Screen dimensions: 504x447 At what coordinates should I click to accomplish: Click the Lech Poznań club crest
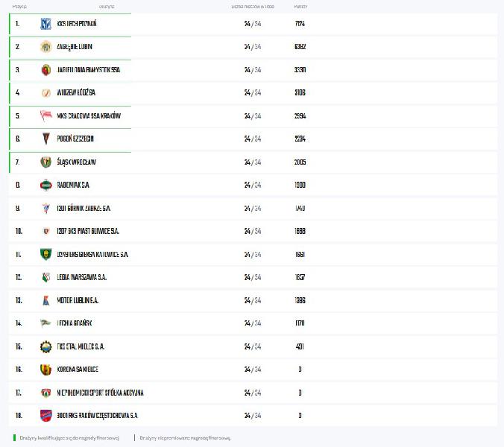click(x=45, y=24)
